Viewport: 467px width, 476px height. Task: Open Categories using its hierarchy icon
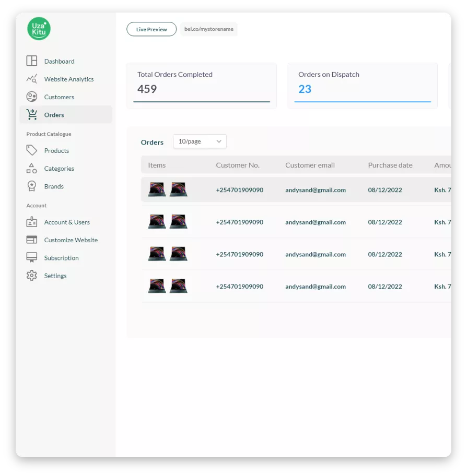click(x=31, y=168)
